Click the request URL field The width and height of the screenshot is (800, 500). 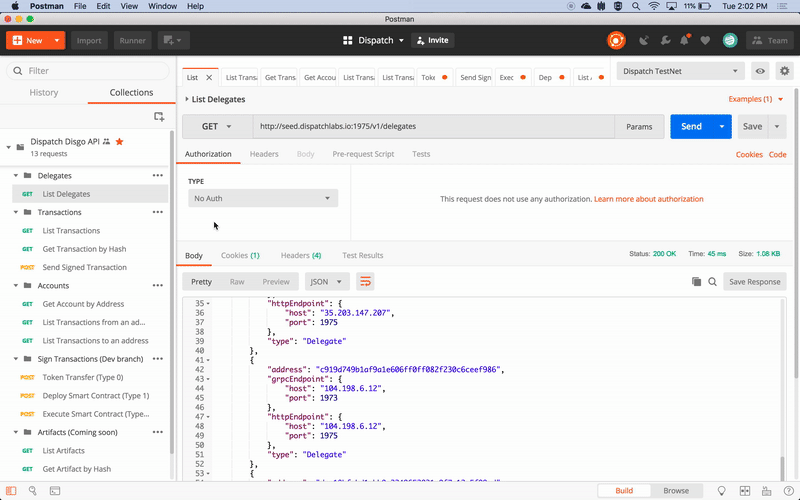point(434,127)
